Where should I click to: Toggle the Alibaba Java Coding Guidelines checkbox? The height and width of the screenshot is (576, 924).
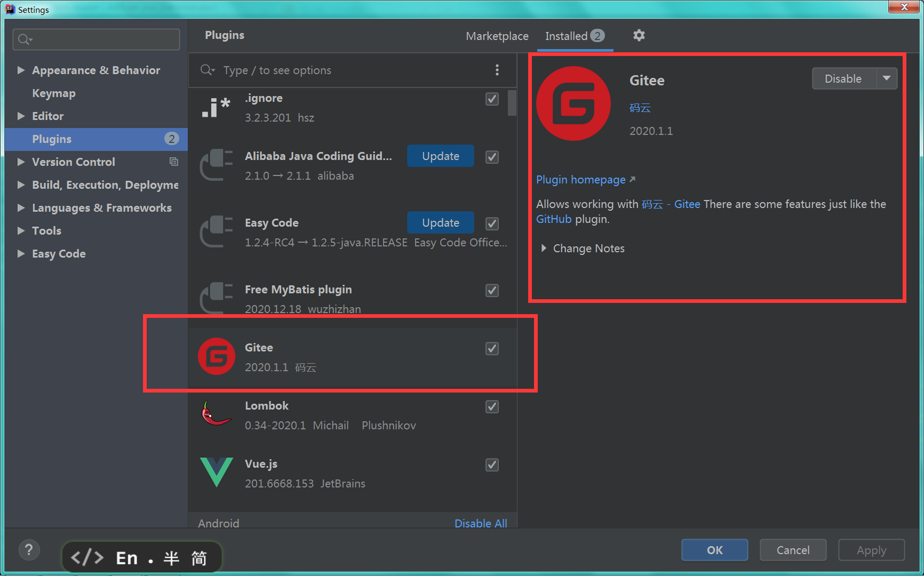[x=492, y=157]
